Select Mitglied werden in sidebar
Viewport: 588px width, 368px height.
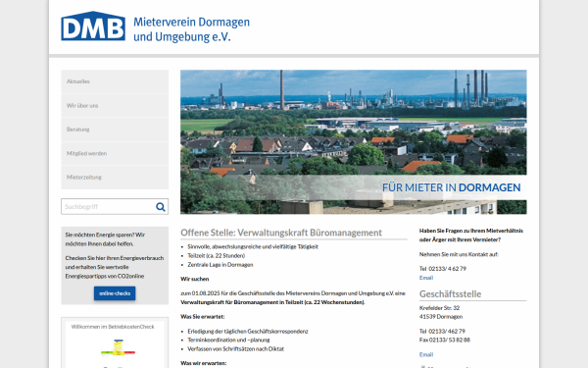point(115,153)
